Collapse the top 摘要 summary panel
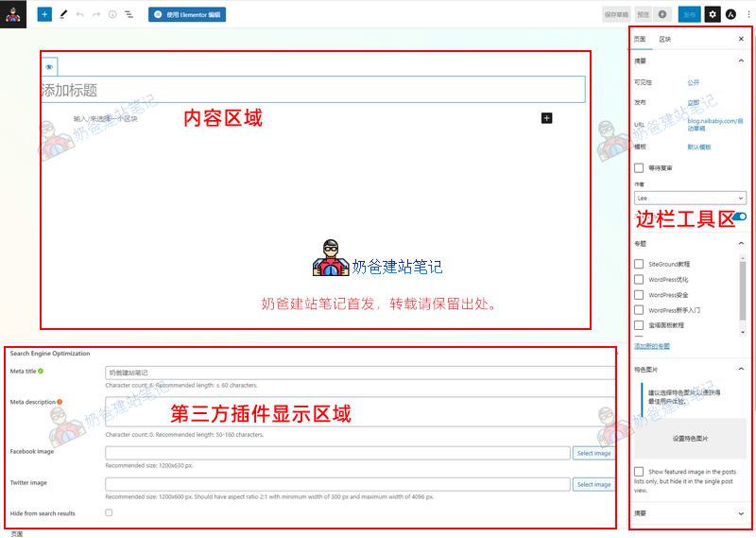The width and height of the screenshot is (756, 538). pos(741,61)
